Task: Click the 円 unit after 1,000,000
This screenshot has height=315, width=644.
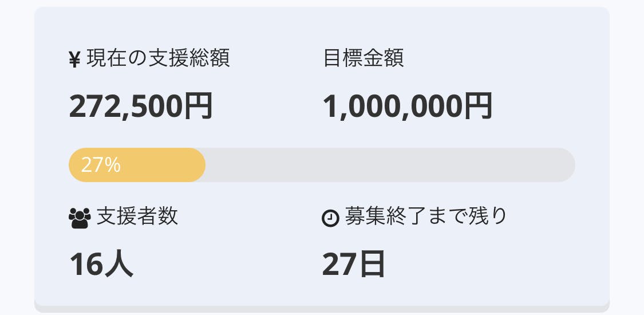Action: click(478, 107)
